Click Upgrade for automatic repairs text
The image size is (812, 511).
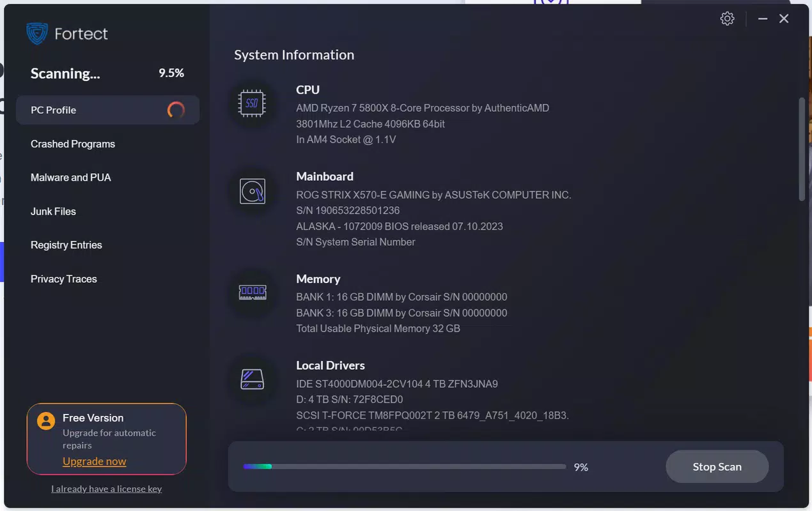[109, 439]
